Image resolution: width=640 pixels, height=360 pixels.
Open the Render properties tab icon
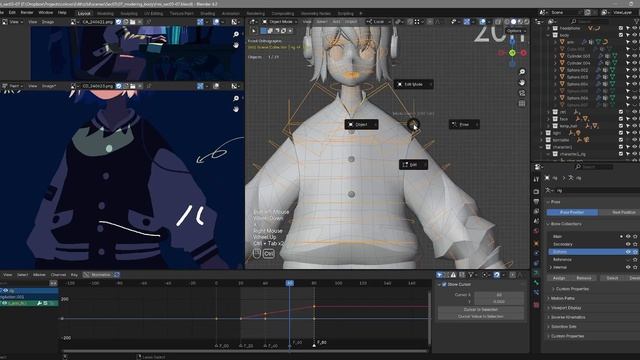coord(536,191)
